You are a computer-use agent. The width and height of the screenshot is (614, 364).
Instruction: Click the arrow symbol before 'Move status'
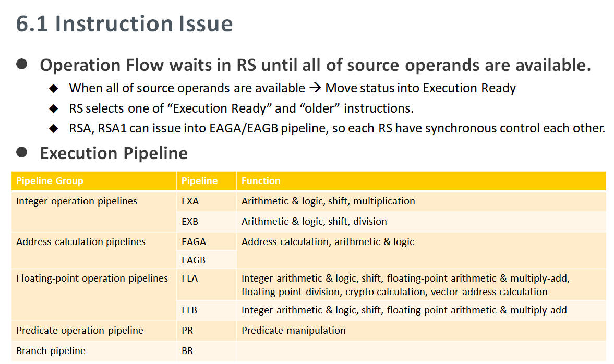[x=315, y=87]
